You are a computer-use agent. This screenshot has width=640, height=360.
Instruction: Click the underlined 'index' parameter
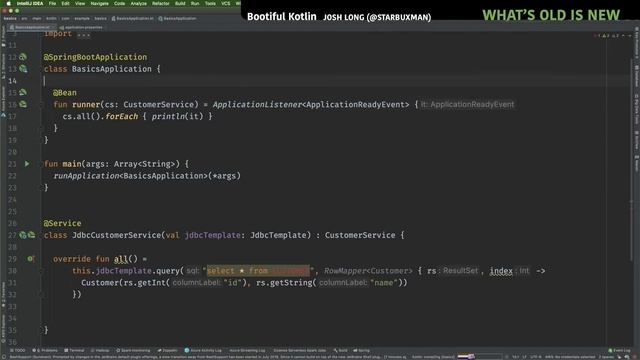click(501, 271)
